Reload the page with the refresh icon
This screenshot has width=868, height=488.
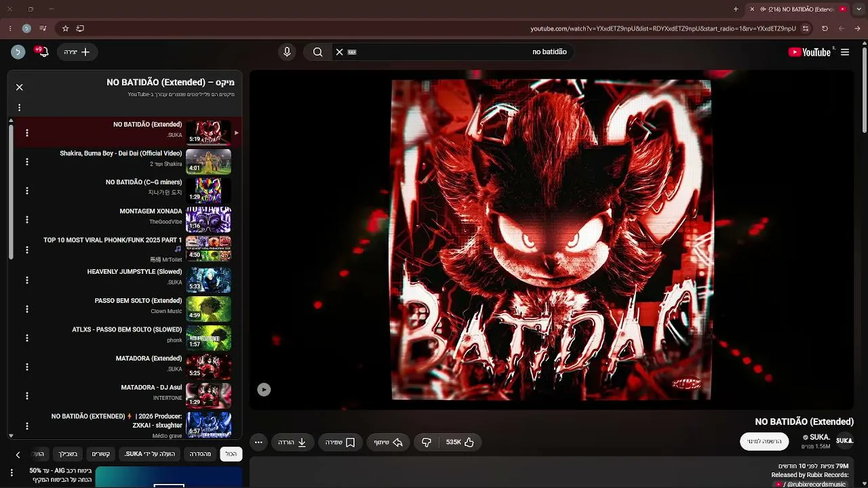tap(825, 28)
